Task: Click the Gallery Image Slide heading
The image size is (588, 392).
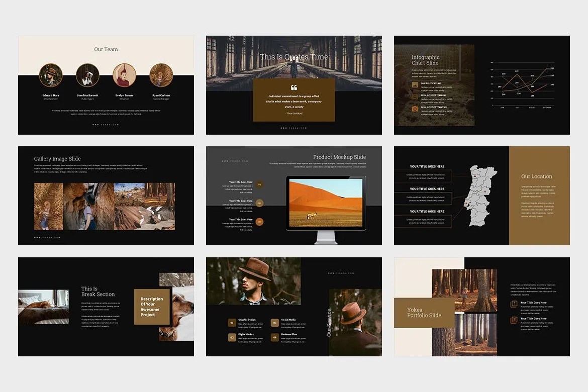Action: pyautogui.click(x=57, y=159)
